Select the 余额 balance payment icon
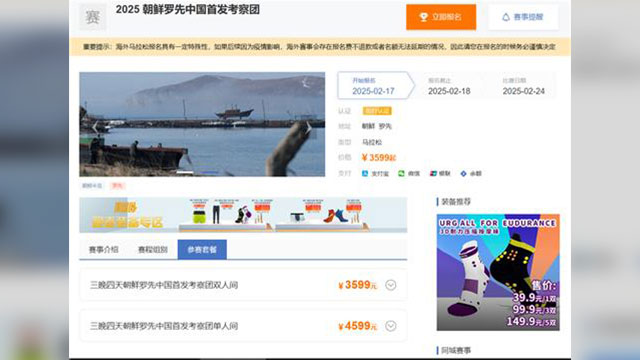Image resolution: width=640 pixels, height=360 pixels. tap(463, 173)
